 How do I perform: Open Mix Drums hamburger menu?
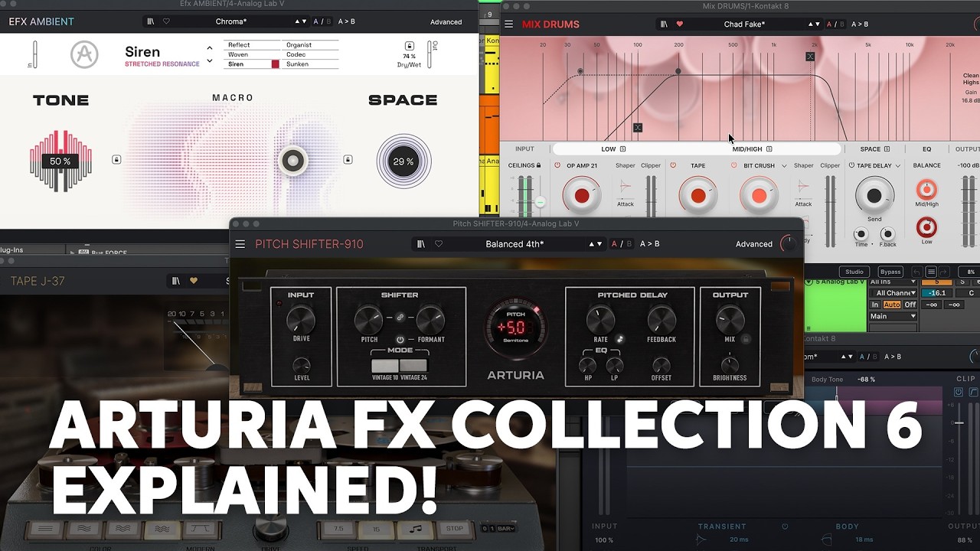pos(508,24)
